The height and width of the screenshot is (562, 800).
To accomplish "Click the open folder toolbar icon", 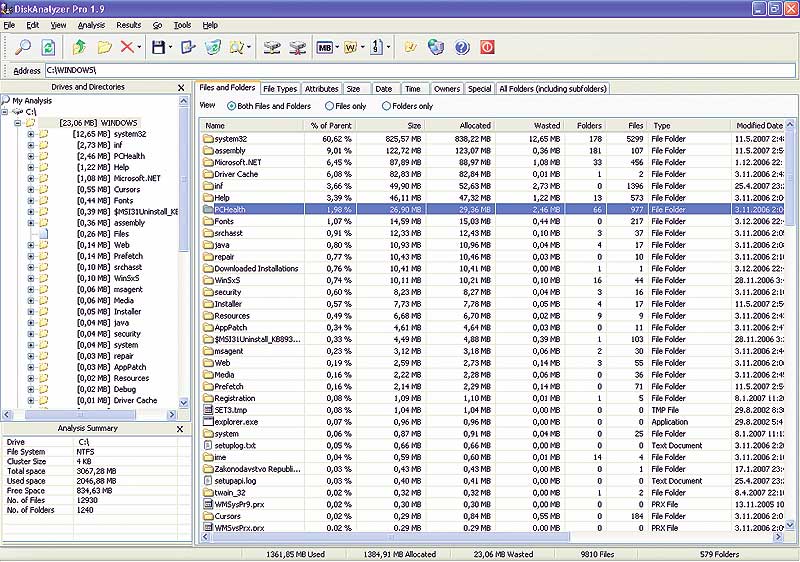I will coord(104,47).
